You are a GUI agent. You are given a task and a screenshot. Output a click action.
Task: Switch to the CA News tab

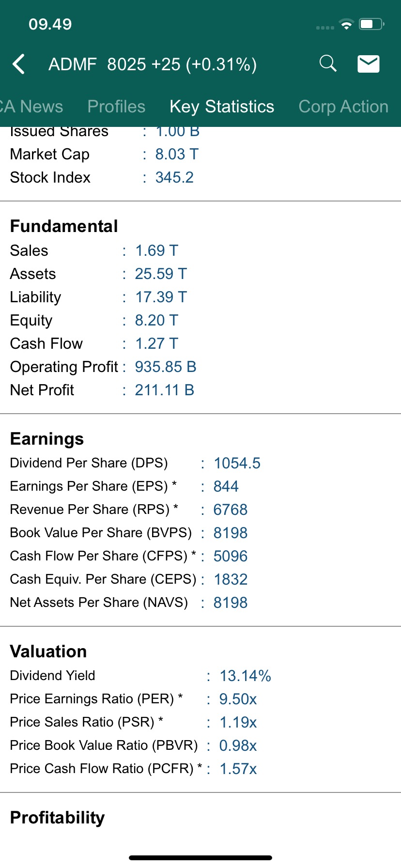click(32, 107)
